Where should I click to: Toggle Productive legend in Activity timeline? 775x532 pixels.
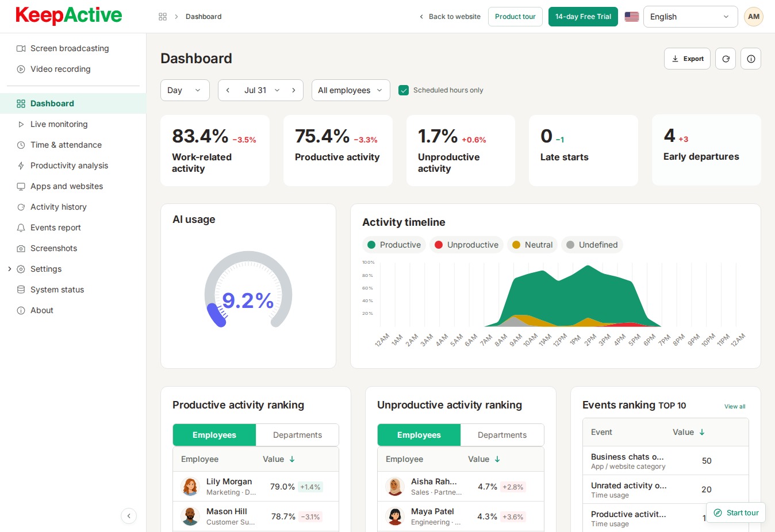394,245
